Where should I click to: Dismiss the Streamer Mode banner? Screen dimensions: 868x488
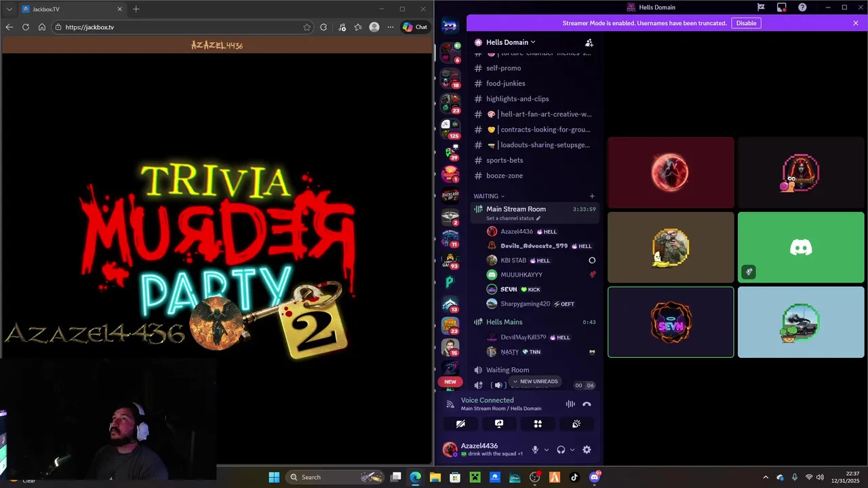point(856,23)
